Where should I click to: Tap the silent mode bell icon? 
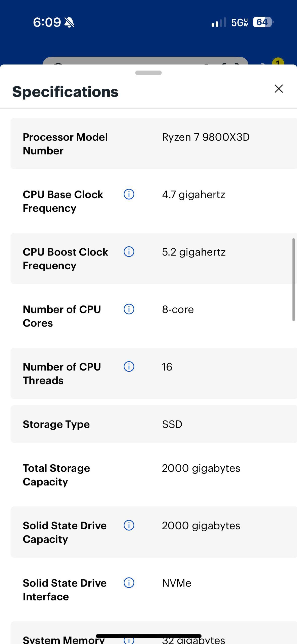tap(69, 22)
